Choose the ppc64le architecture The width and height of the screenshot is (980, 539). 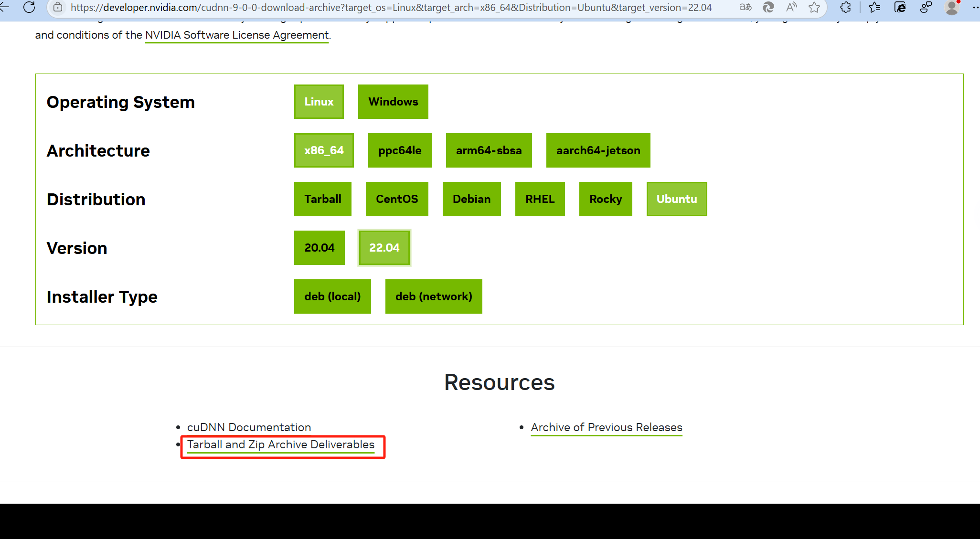tap(399, 150)
